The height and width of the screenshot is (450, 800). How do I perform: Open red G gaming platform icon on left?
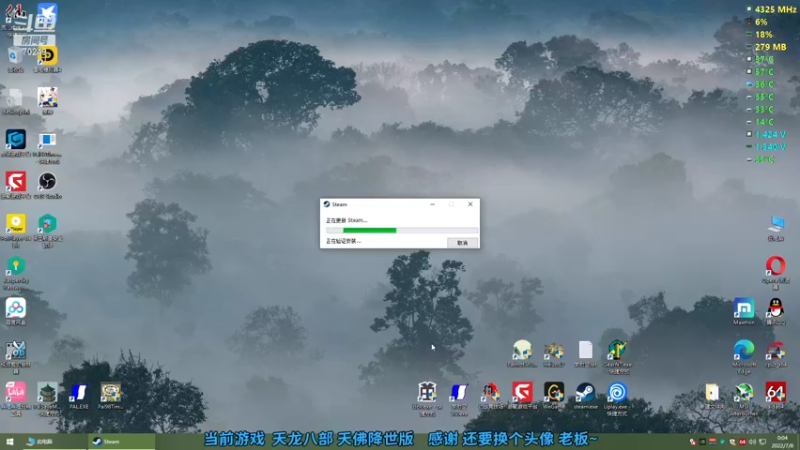point(16,185)
